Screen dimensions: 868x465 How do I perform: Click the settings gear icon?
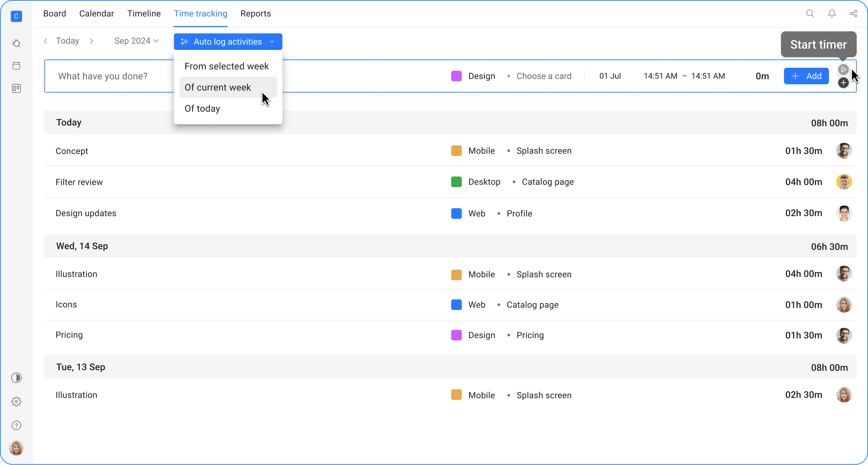pyautogui.click(x=16, y=401)
